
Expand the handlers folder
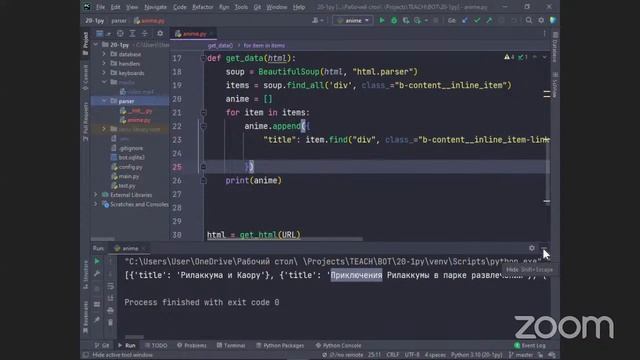coord(104,63)
